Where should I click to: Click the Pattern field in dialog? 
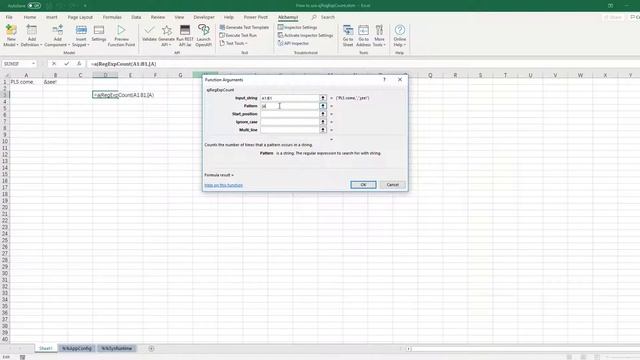[289, 106]
